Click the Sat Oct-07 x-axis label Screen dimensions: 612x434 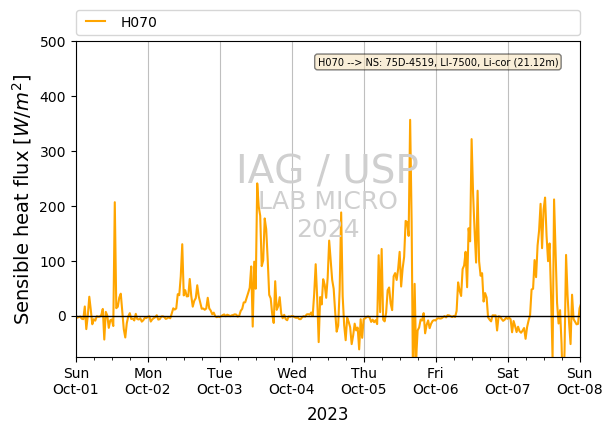[x=508, y=381]
